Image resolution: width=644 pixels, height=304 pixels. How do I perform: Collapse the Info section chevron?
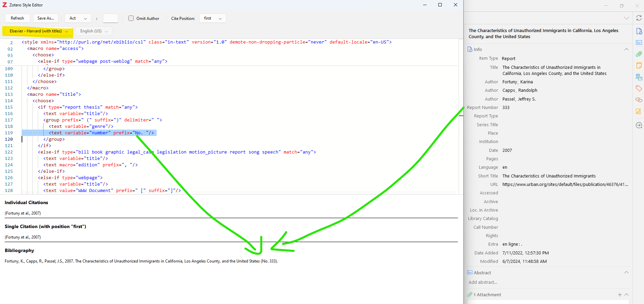[x=626, y=49]
